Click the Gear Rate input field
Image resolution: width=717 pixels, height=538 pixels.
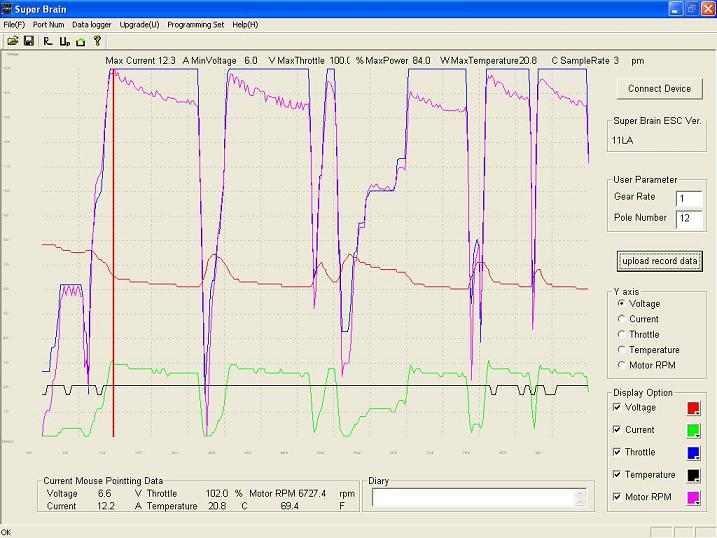(x=689, y=199)
